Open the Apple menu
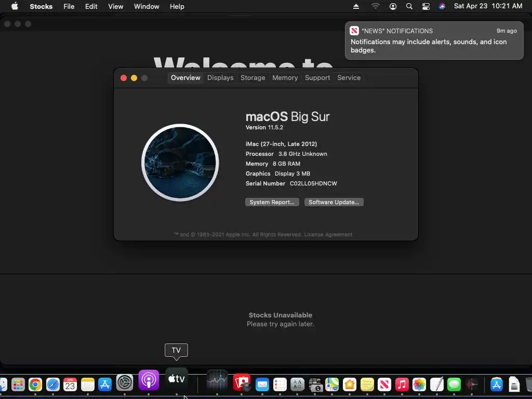 point(15,6)
